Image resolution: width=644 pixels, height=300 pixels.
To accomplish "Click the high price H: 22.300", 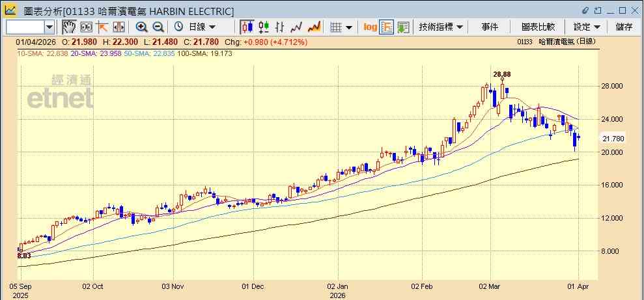I will [x=121, y=42].
